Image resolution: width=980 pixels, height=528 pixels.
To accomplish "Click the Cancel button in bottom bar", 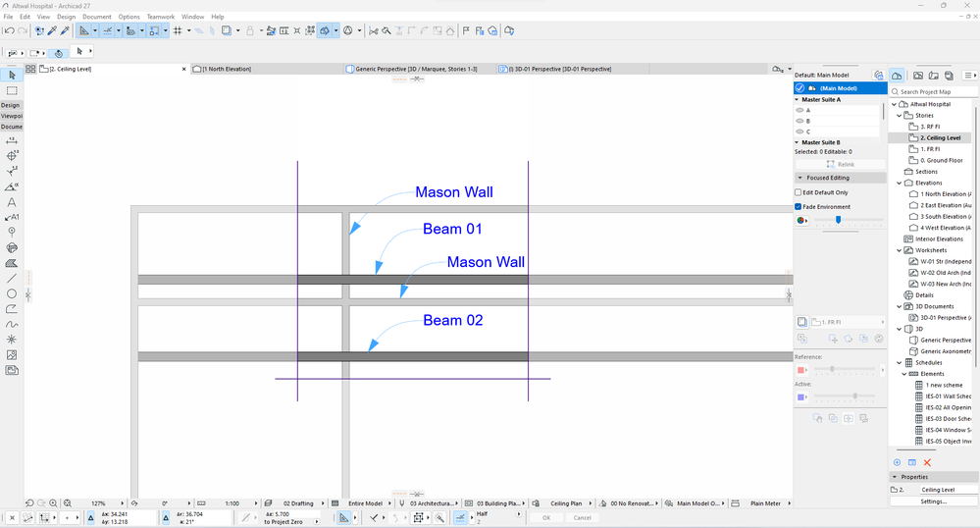I will coord(583,517).
